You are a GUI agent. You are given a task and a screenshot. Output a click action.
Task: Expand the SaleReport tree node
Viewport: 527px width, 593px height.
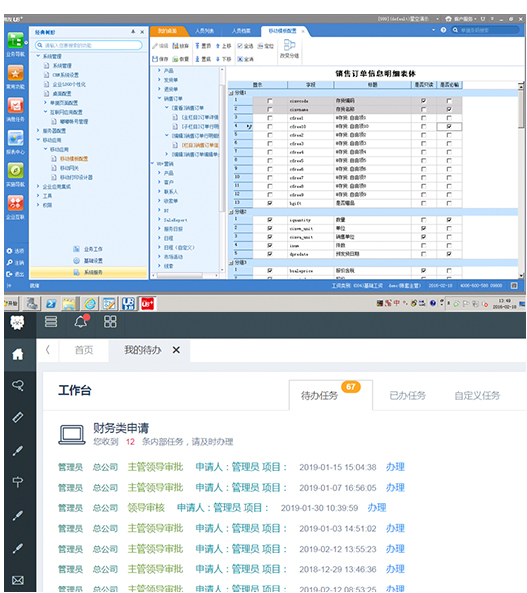pos(159,219)
